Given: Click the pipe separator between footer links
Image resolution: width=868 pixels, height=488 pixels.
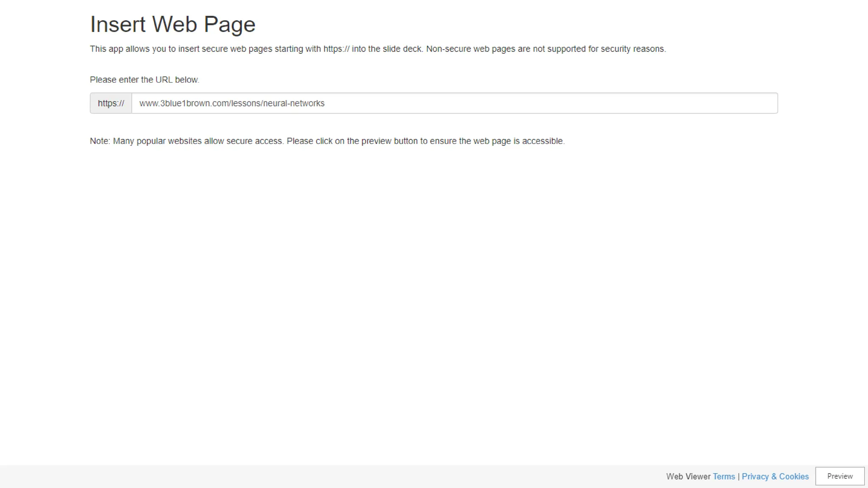Looking at the screenshot, I should pyautogui.click(x=738, y=477).
